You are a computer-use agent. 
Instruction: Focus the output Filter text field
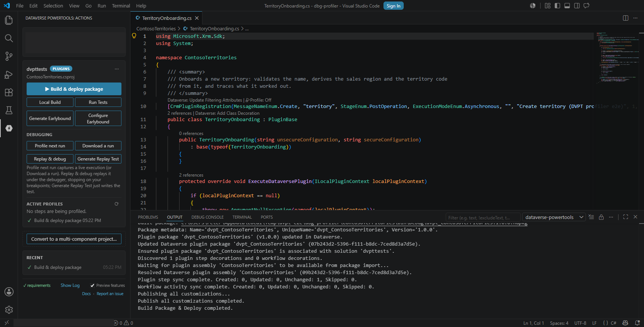pos(483,217)
